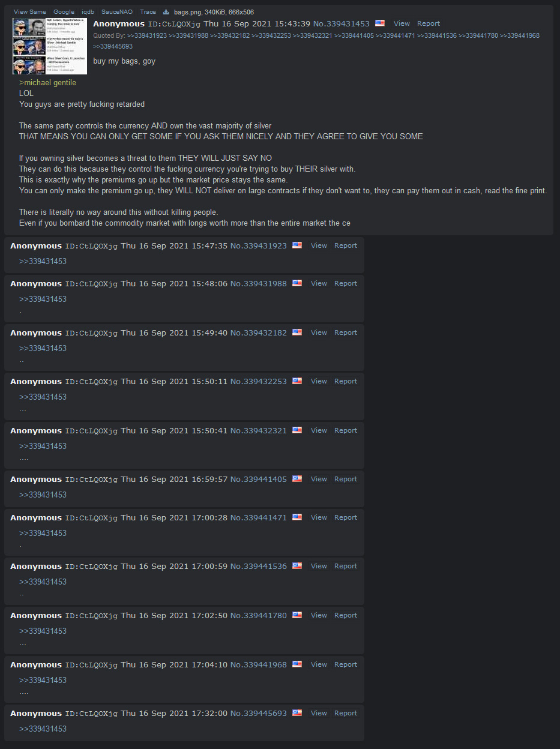
Task: Click View on post No.339431923
Action: (x=319, y=245)
